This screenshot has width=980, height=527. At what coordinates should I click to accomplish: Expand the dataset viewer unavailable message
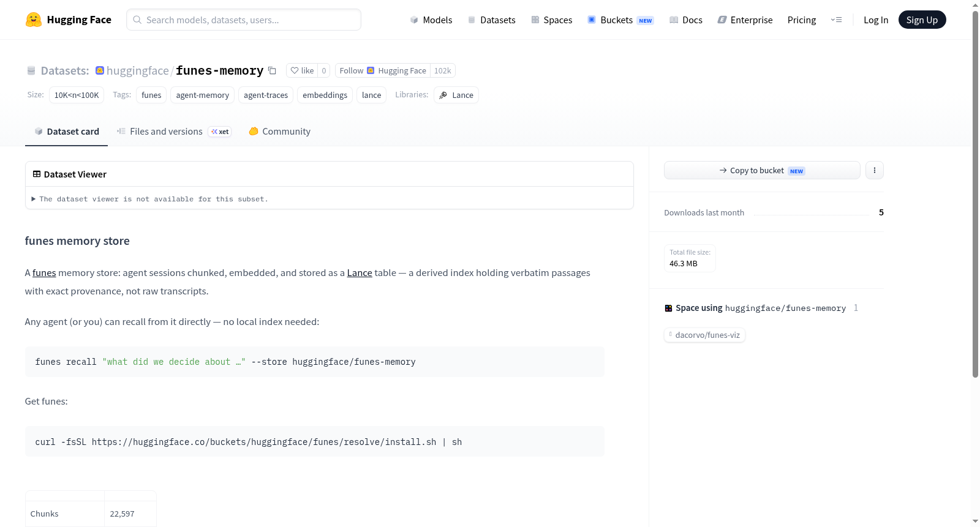tap(150, 199)
